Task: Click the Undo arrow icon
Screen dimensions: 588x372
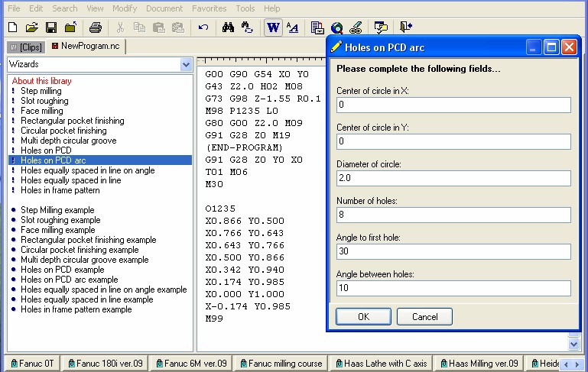Action: pyautogui.click(x=203, y=27)
